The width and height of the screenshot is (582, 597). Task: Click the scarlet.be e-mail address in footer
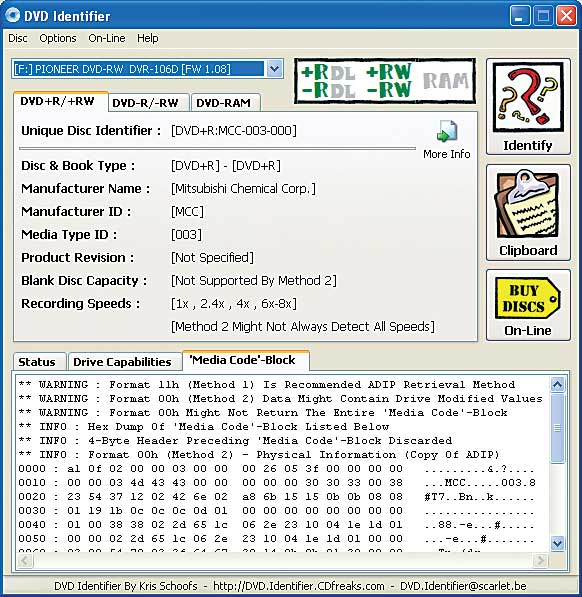(x=463, y=586)
